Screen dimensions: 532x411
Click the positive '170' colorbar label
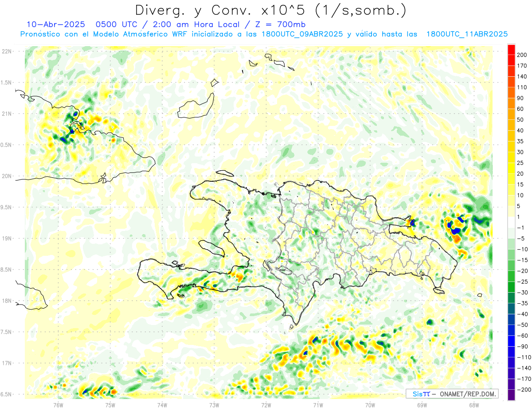(522, 66)
